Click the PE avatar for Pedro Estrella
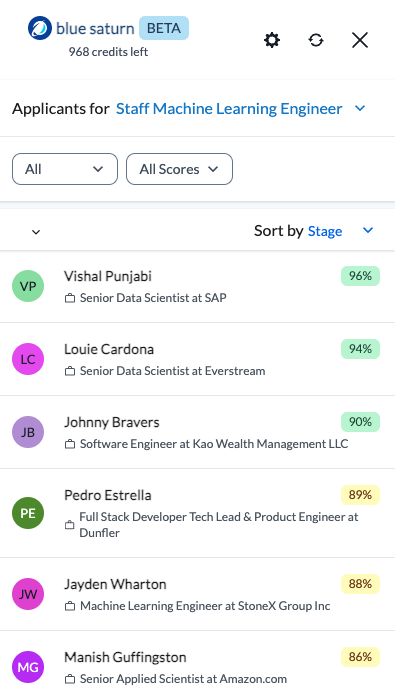The height and width of the screenshot is (697, 395). coord(28,513)
